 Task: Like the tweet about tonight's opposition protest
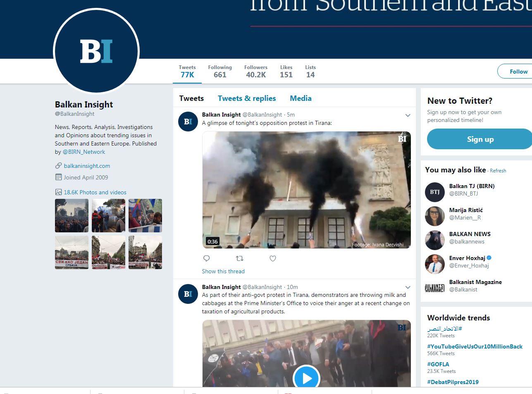point(272,258)
